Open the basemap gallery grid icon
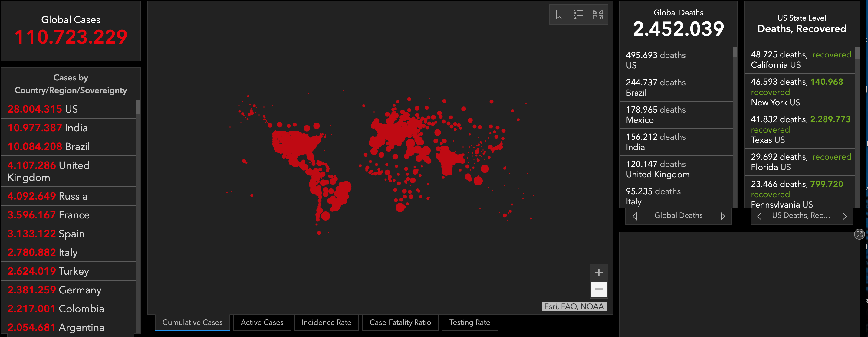The height and width of the screenshot is (337, 868). tap(598, 15)
